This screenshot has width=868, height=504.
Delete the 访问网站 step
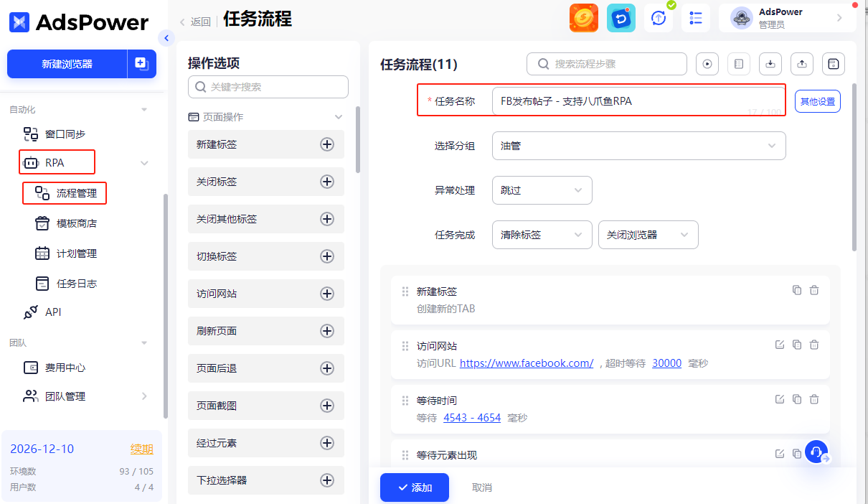point(814,345)
